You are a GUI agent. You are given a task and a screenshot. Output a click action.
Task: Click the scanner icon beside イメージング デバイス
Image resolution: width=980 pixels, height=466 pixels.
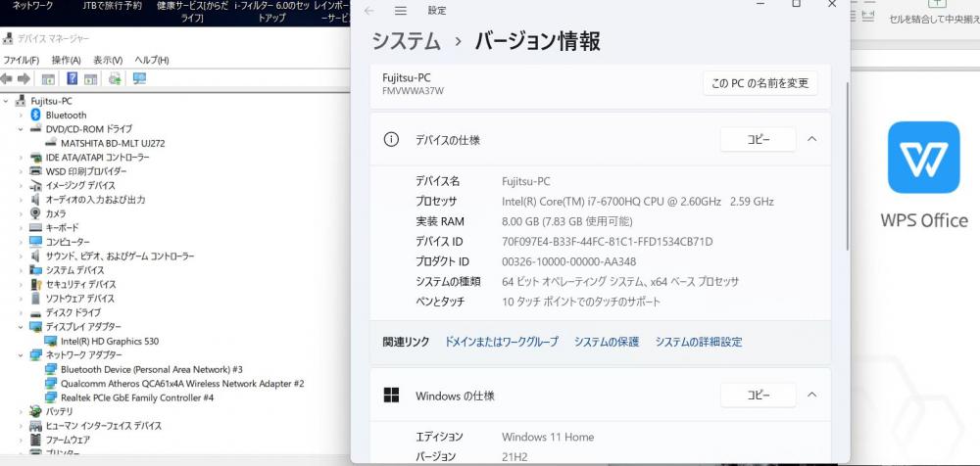pyautogui.click(x=35, y=186)
